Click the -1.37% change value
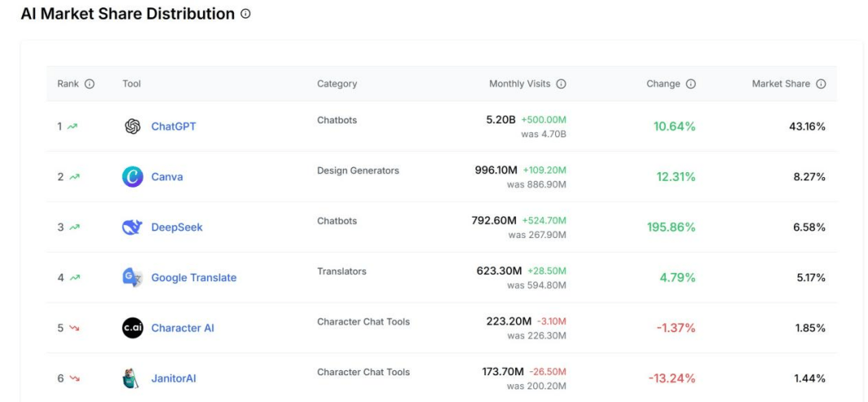The image size is (868, 402). coord(676,328)
